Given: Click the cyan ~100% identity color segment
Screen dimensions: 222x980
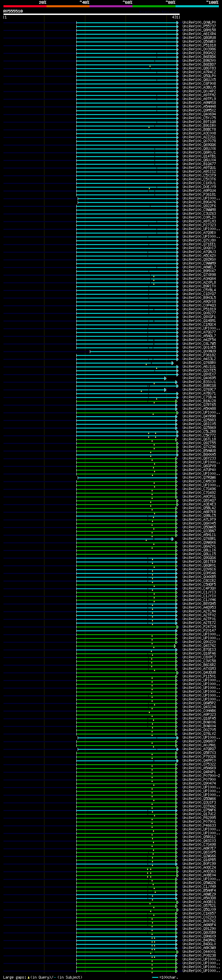Looking at the screenshot, I should pyautogui.click(x=197, y=6).
